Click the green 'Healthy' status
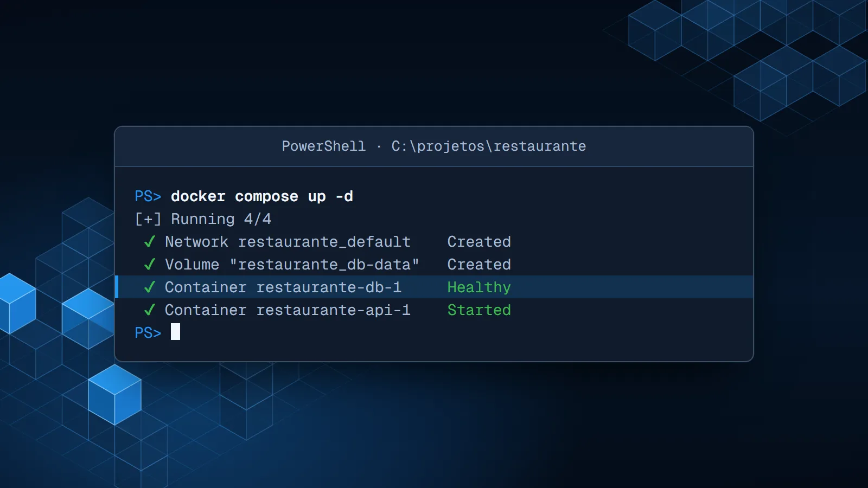The height and width of the screenshot is (488, 868). pos(479,288)
